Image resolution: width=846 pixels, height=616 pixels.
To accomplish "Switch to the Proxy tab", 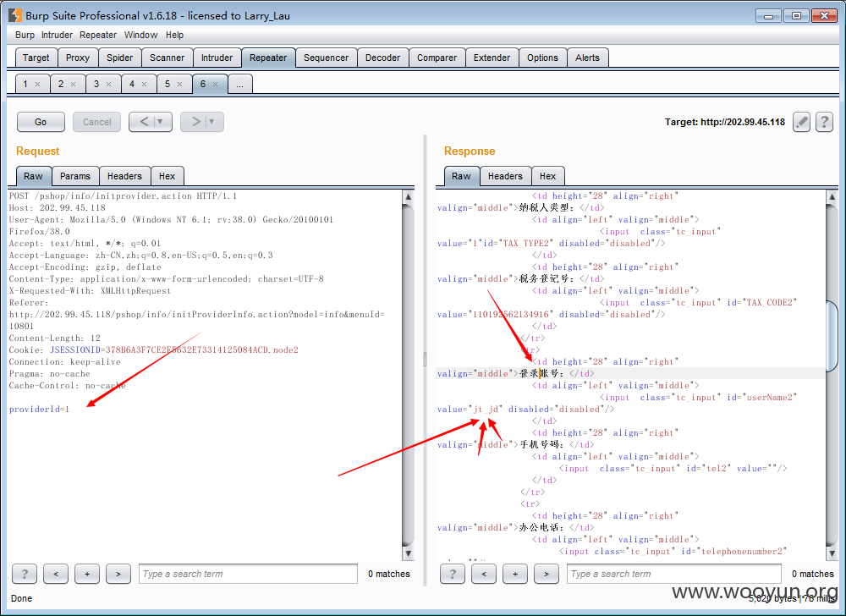I will point(78,58).
